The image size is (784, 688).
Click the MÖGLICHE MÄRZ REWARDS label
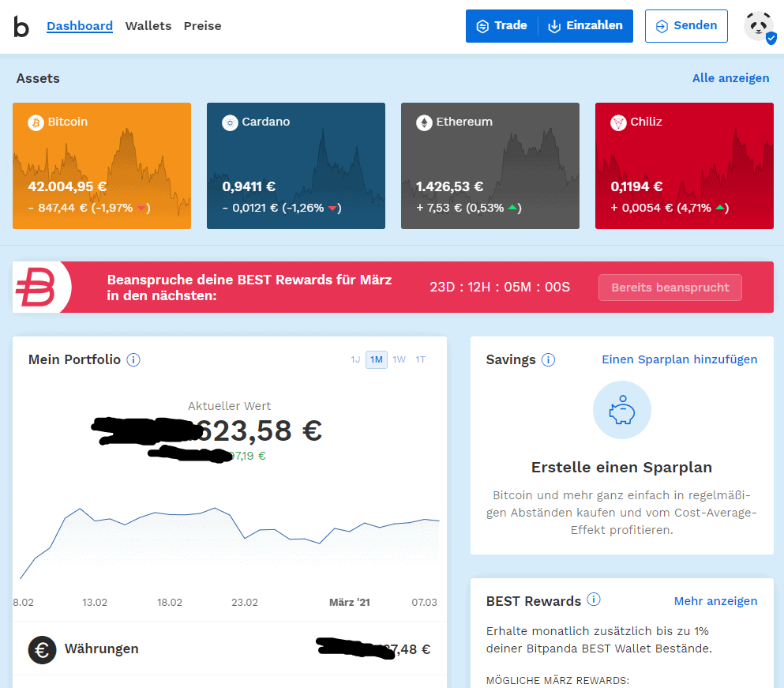point(557,680)
